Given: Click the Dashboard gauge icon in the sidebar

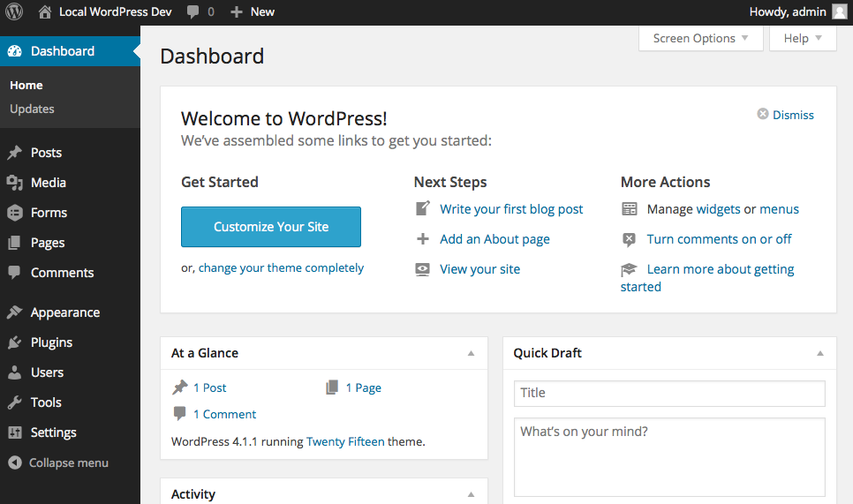Looking at the screenshot, I should 15,51.
